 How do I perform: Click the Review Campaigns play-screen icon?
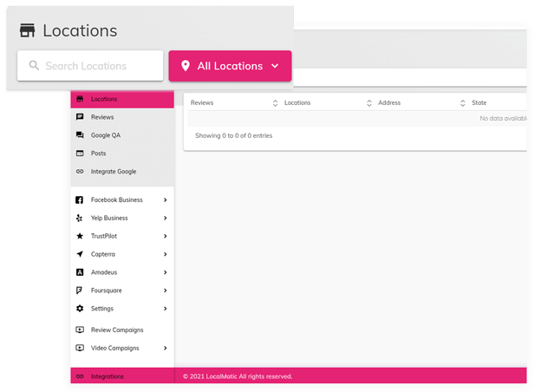[80, 330]
